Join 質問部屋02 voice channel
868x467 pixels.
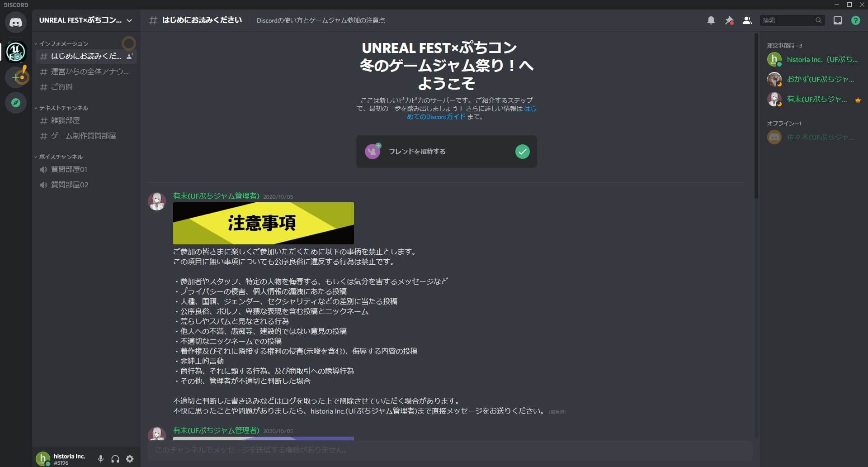(x=86, y=185)
